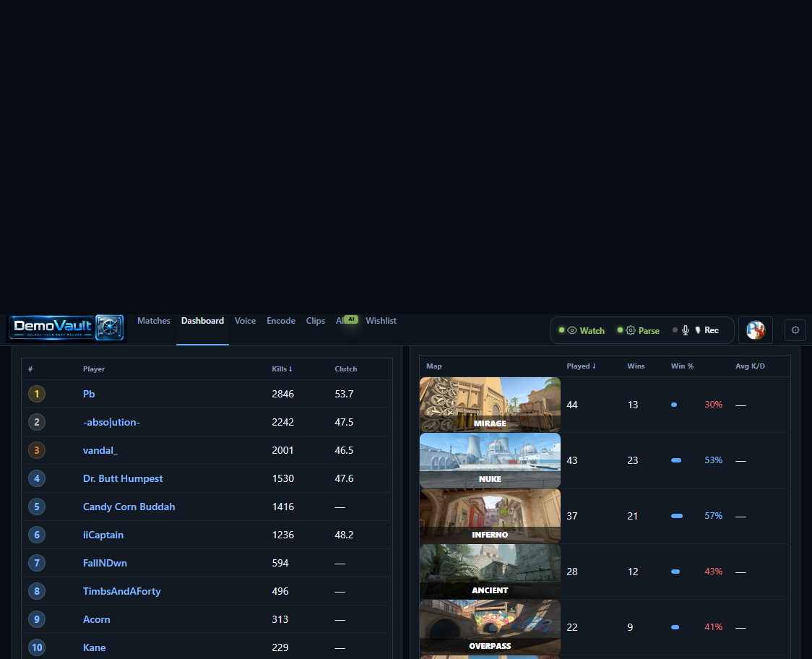The height and width of the screenshot is (659, 812).
Task: Click the rank 4 badge
Action: [x=37, y=478]
